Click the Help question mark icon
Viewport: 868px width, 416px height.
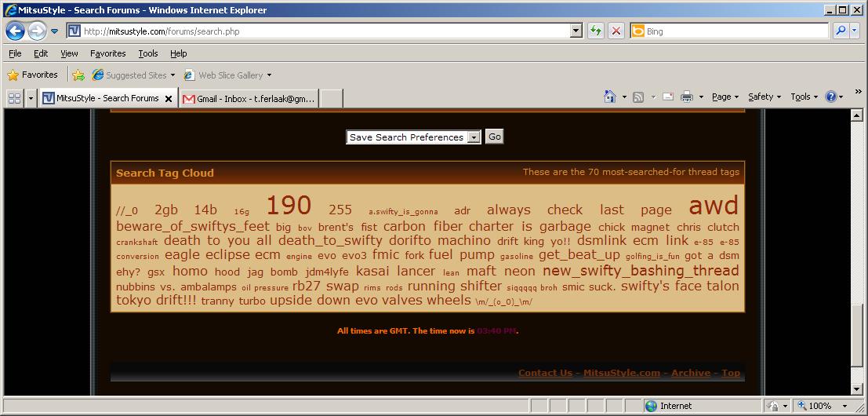click(830, 97)
